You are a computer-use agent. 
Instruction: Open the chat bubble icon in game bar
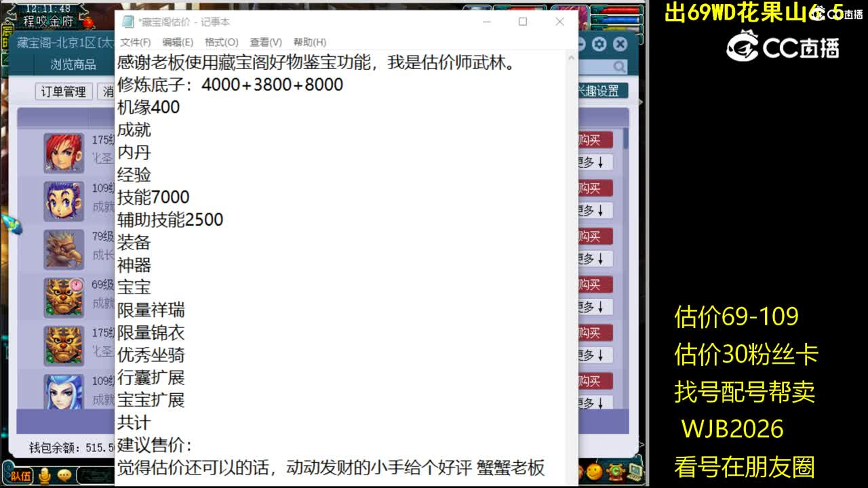pos(65,476)
